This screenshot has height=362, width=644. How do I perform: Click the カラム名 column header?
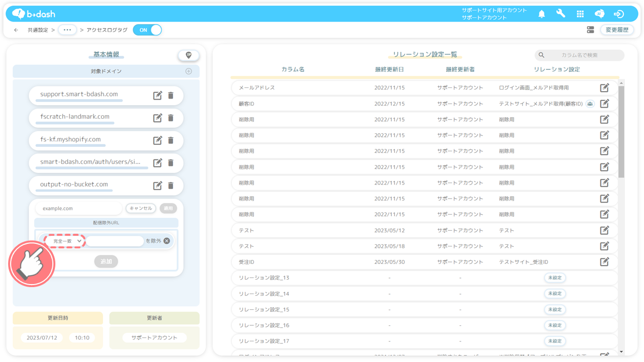293,69
